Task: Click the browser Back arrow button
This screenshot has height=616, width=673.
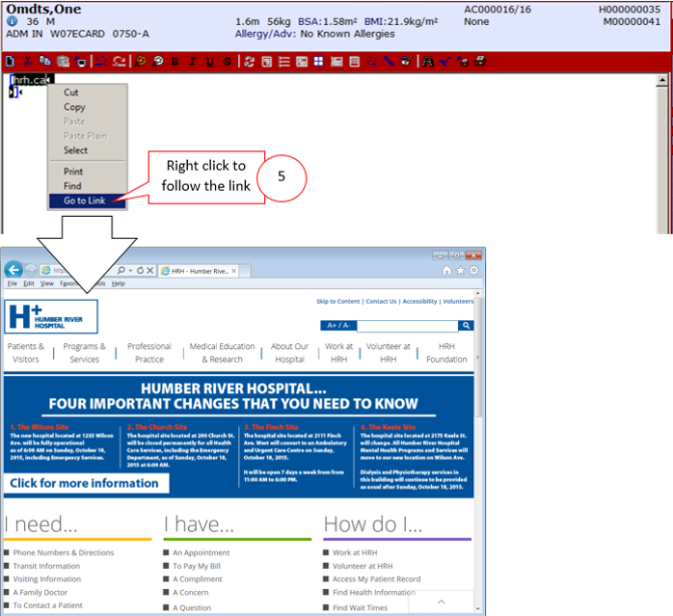Action: [x=13, y=270]
